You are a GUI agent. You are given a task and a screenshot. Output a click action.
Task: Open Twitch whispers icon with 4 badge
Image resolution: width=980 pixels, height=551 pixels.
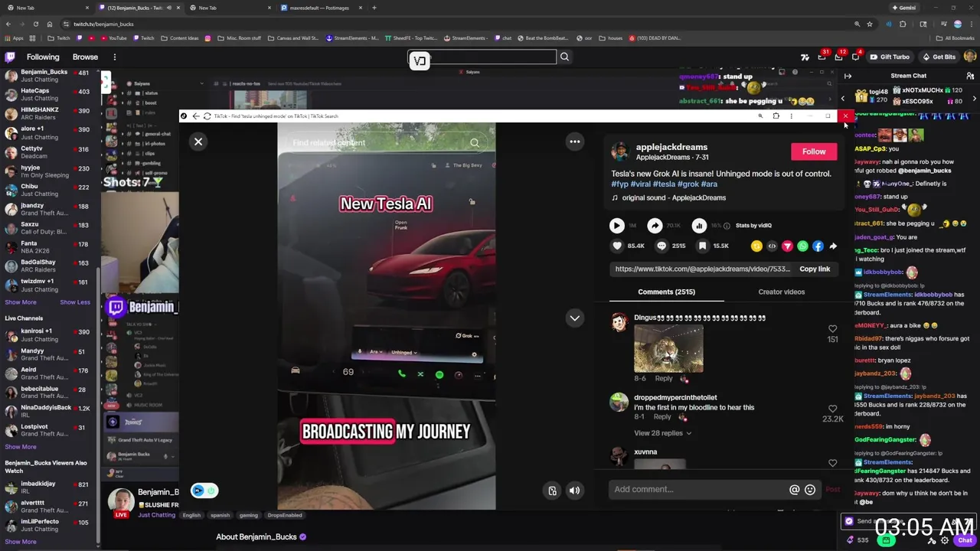tap(855, 57)
